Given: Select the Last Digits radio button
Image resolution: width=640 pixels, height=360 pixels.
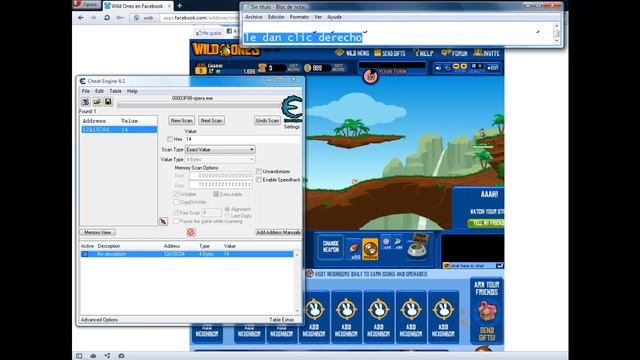Looking at the screenshot, I should click(x=227, y=216).
